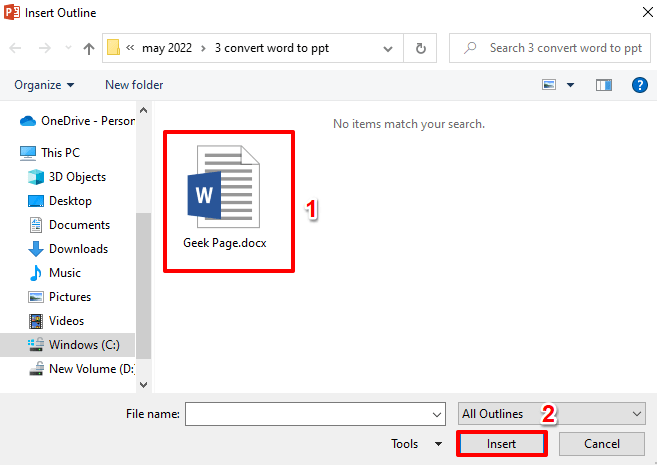Open the All Outlines file type dropdown

tap(551, 414)
